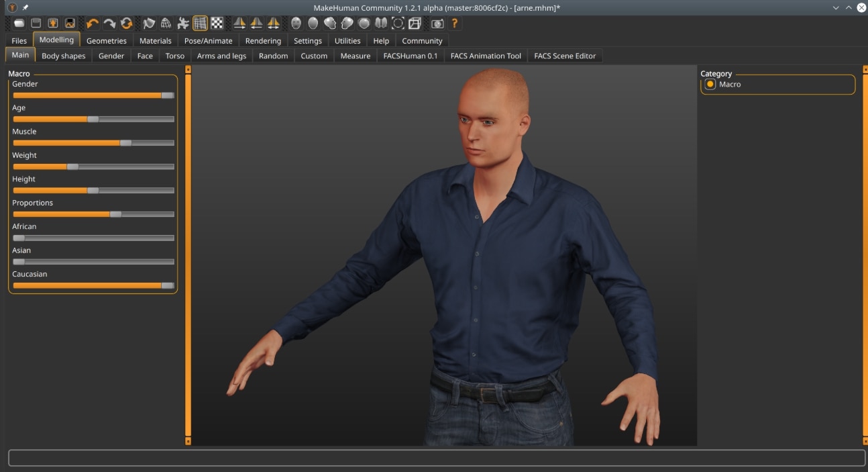Open the Gender subtab
The width and height of the screenshot is (868, 472).
tap(111, 56)
